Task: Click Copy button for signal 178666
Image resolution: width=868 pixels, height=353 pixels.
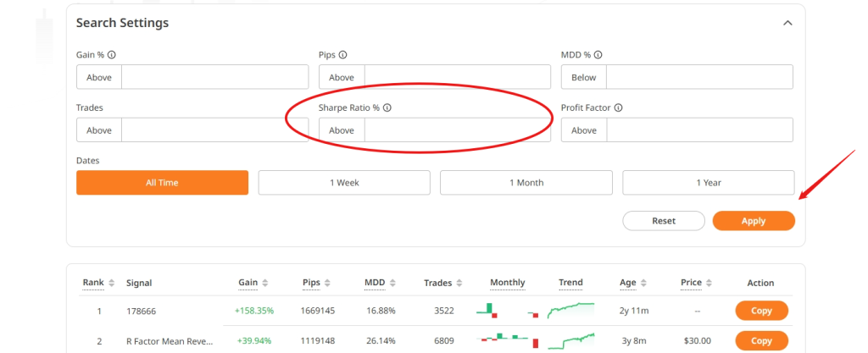Action: click(x=761, y=311)
